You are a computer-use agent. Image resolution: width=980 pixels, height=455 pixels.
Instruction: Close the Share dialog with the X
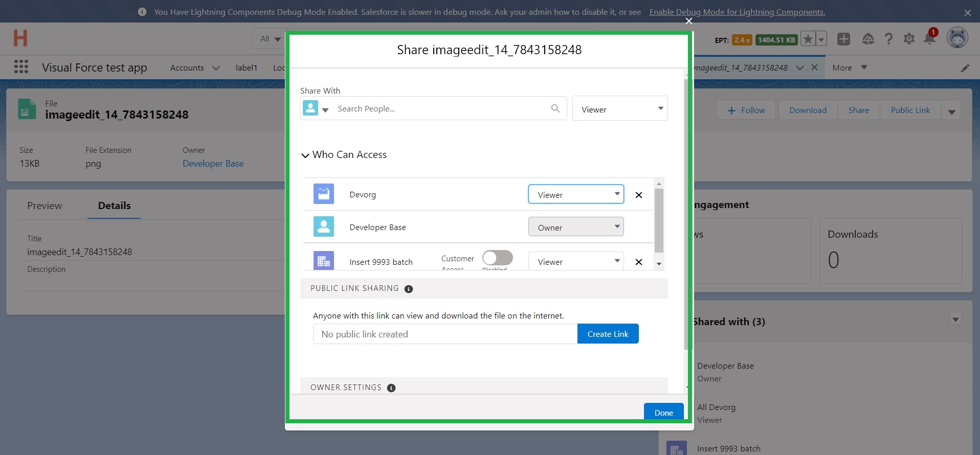click(x=689, y=21)
